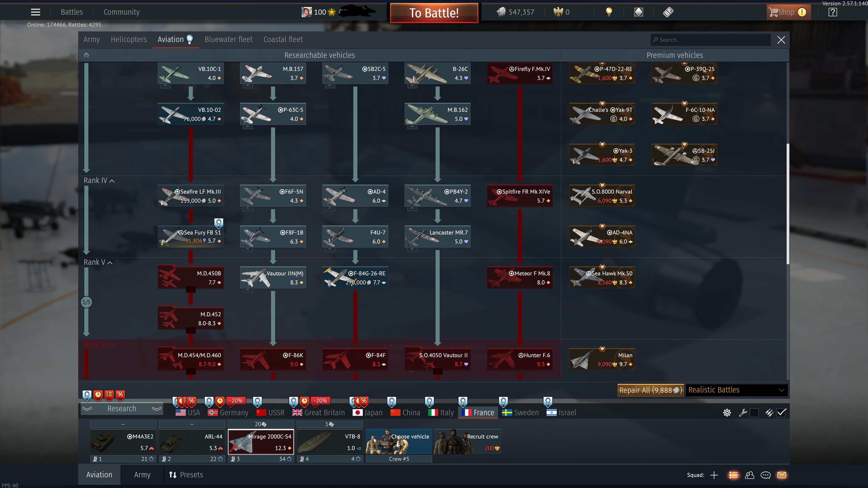Expand the M.D.452 vehicle group

point(191,331)
